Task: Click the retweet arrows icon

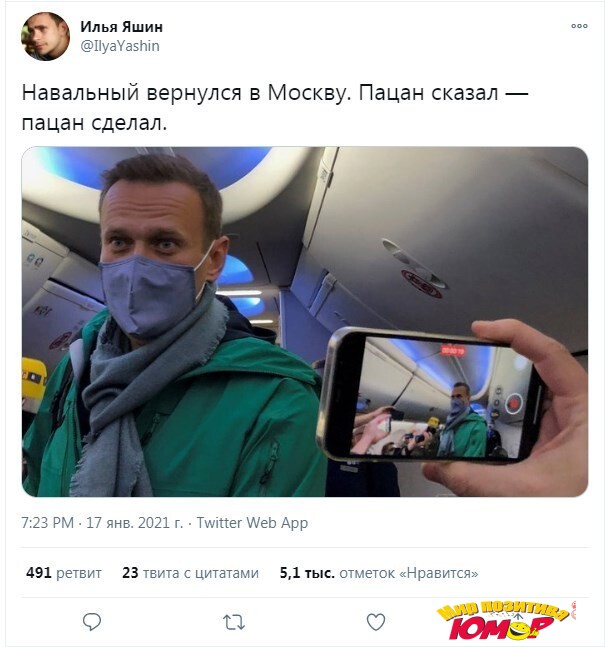Action: 234,622
